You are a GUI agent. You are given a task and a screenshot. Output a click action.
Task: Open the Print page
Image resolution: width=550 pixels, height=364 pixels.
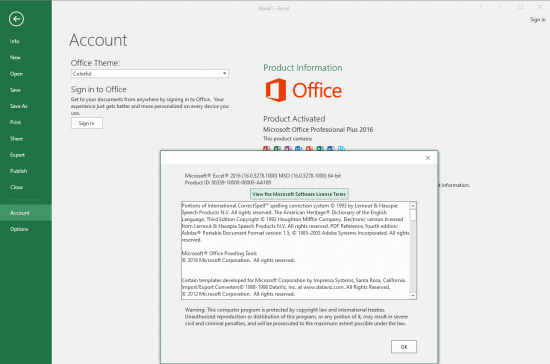pyautogui.click(x=15, y=122)
